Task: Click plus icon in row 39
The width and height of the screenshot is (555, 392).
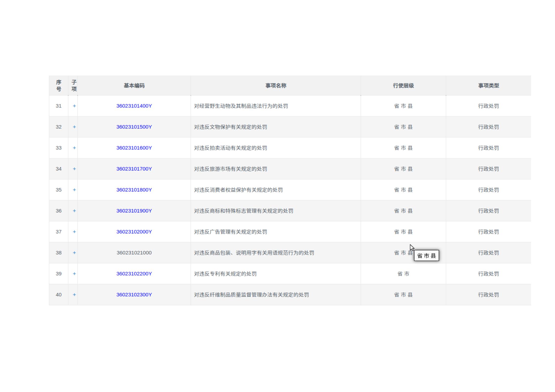Action: (74, 274)
